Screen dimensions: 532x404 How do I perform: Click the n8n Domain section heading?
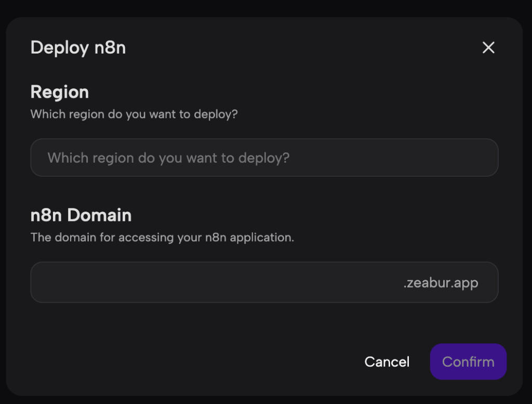81,215
